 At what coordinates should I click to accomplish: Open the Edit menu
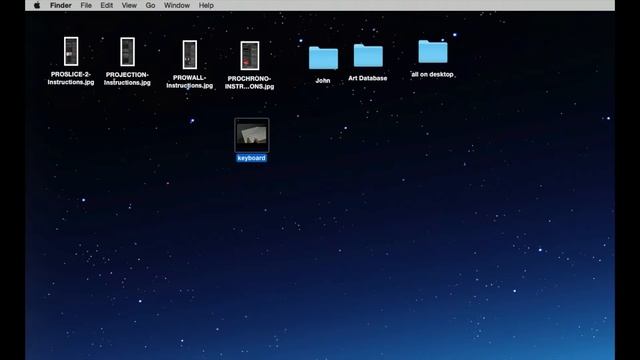tap(107, 5)
